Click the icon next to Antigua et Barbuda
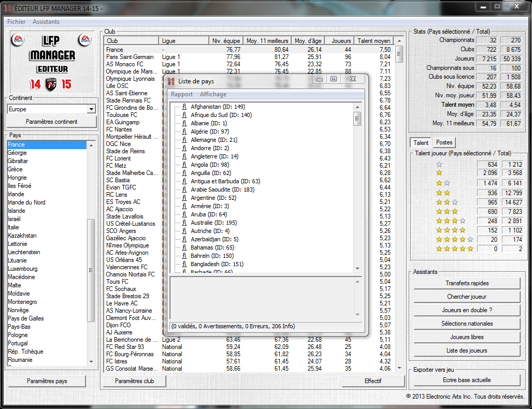Screen dimensions: 532x409 pos(184,181)
